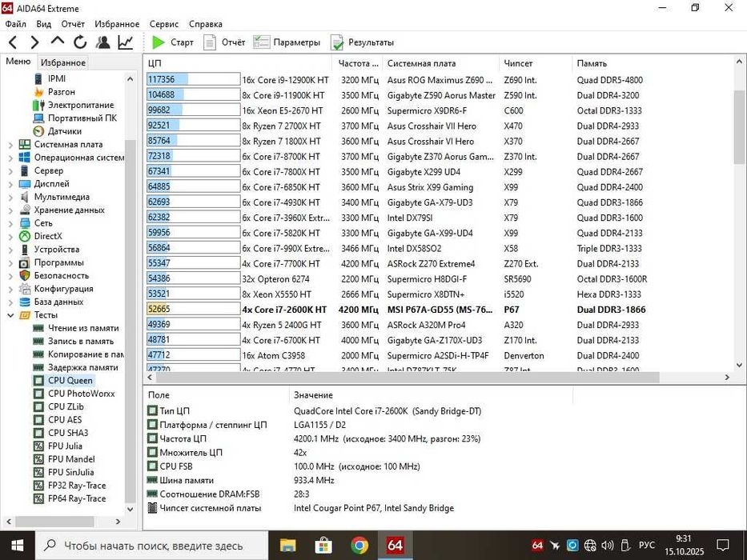Open the Файл menu
The width and height of the screenshot is (747, 560).
point(16,24)
